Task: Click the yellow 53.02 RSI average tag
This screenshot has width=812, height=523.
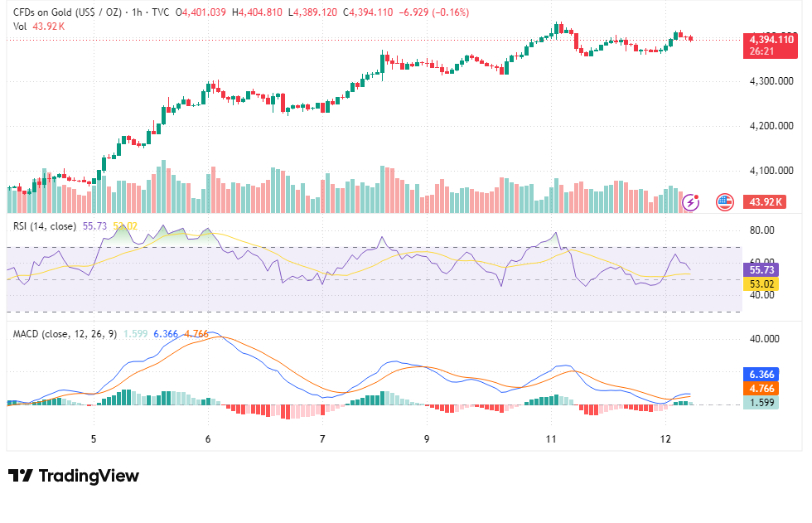Action: tap(761, 283)
